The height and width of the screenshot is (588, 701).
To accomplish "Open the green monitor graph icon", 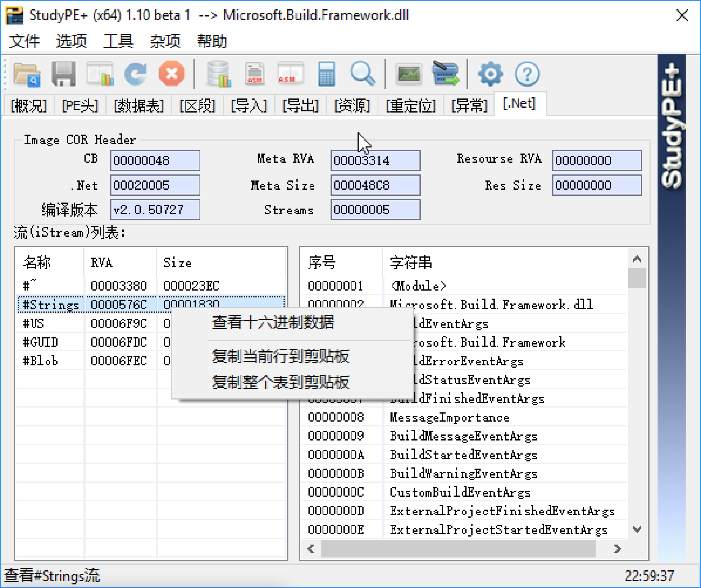I will [409, 74].
